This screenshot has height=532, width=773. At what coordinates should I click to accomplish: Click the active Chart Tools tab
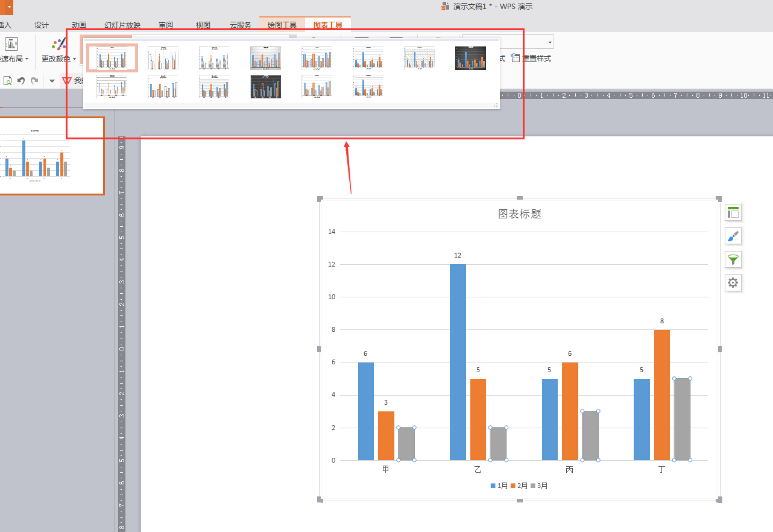pos(328,25)
